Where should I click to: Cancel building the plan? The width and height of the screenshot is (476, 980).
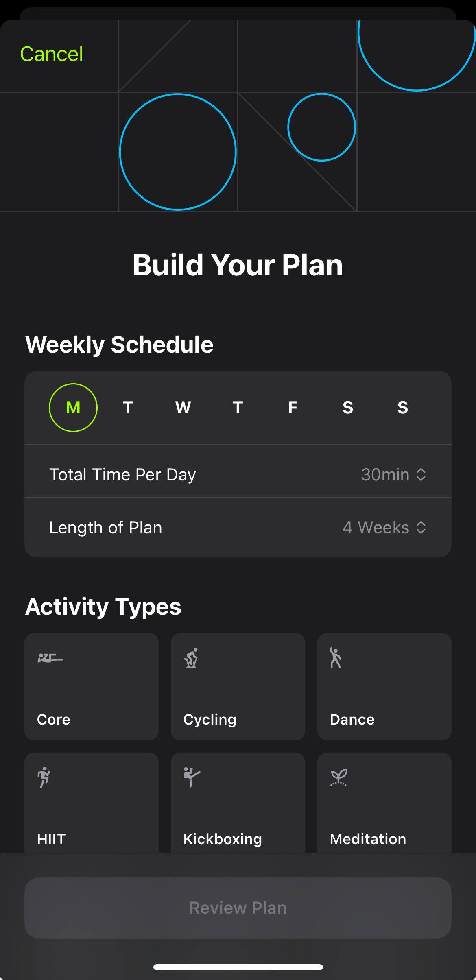tap(52, 54)
